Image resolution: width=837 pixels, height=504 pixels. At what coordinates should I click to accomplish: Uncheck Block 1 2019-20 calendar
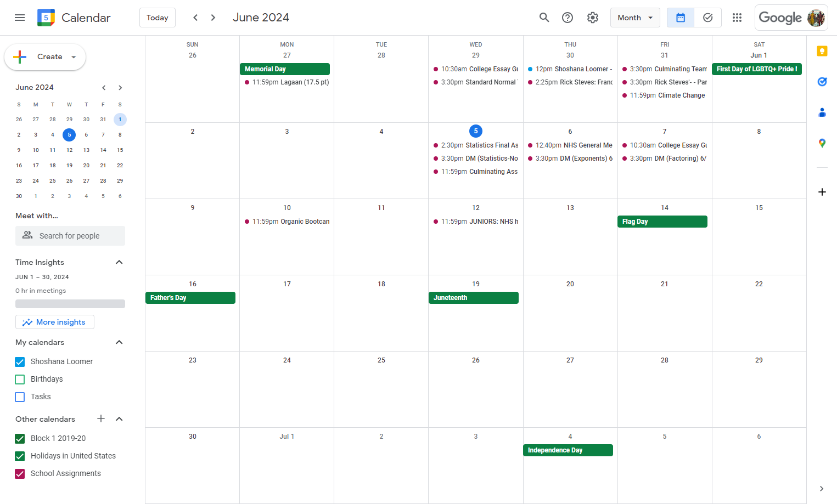pos(20,439)
